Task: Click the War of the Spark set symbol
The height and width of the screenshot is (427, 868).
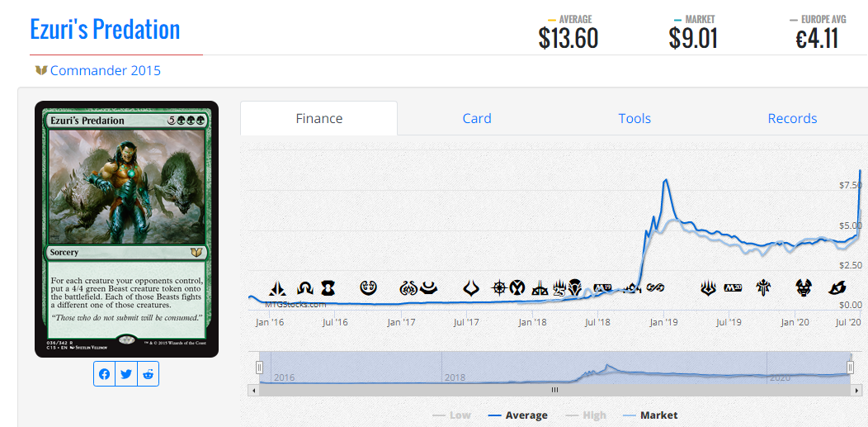Action: (707, 288)
